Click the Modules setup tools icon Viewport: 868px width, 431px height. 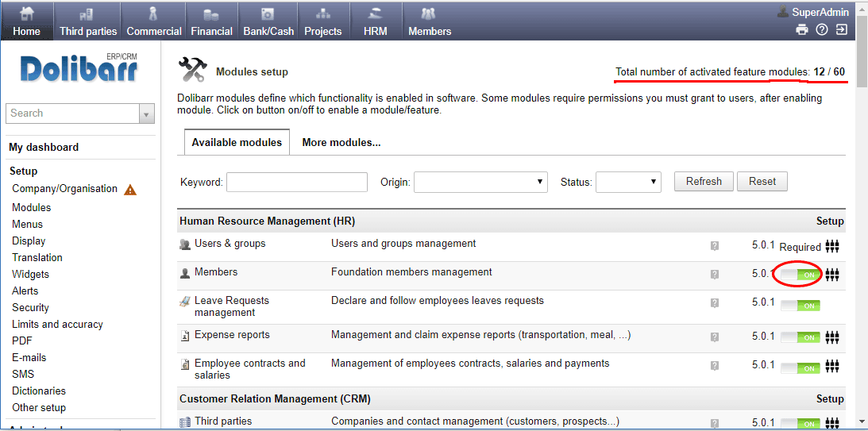coord(193,71)
